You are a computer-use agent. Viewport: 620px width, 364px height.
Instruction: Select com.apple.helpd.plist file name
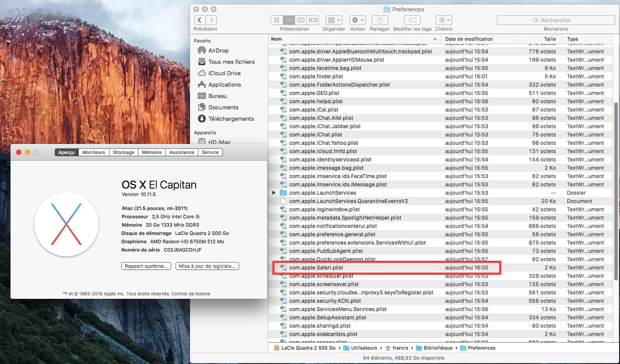[x=316, y=101]
